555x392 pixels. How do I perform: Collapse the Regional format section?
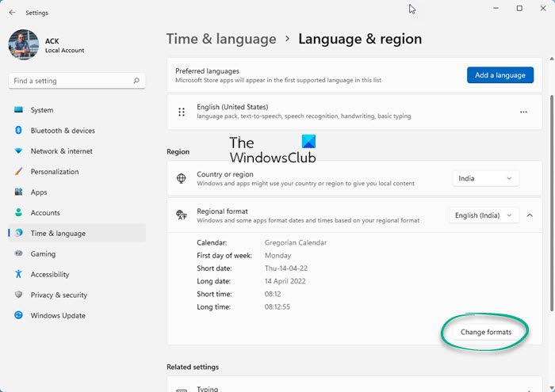530,215
